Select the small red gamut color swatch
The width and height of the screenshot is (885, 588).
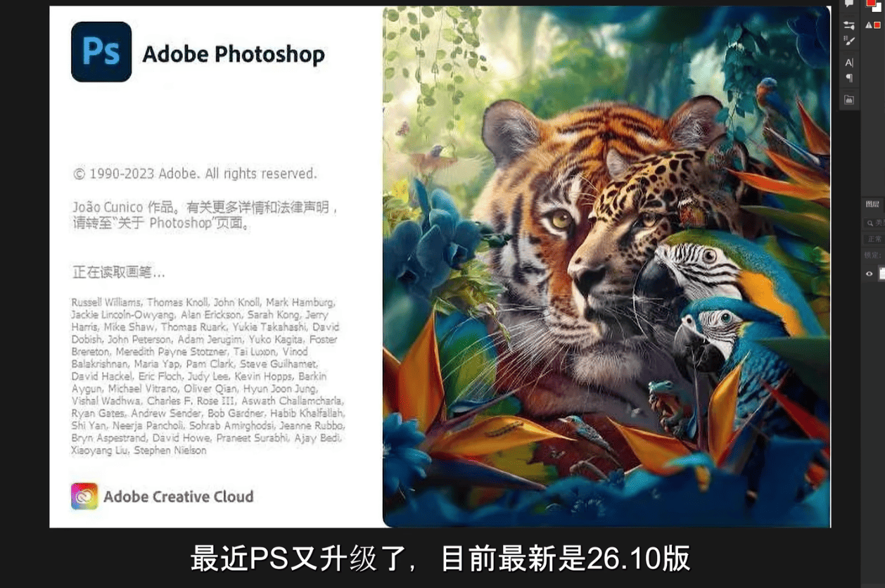[877, 25]
